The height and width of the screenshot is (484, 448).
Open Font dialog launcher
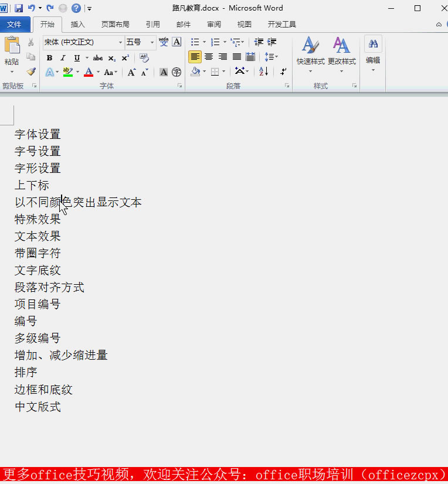point(180,86)
